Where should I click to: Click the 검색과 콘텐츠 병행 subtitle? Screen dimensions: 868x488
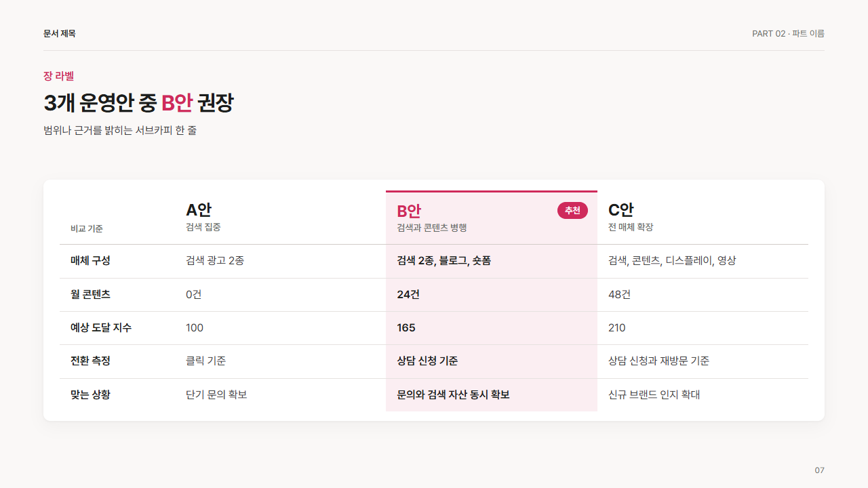coord(432,228)
